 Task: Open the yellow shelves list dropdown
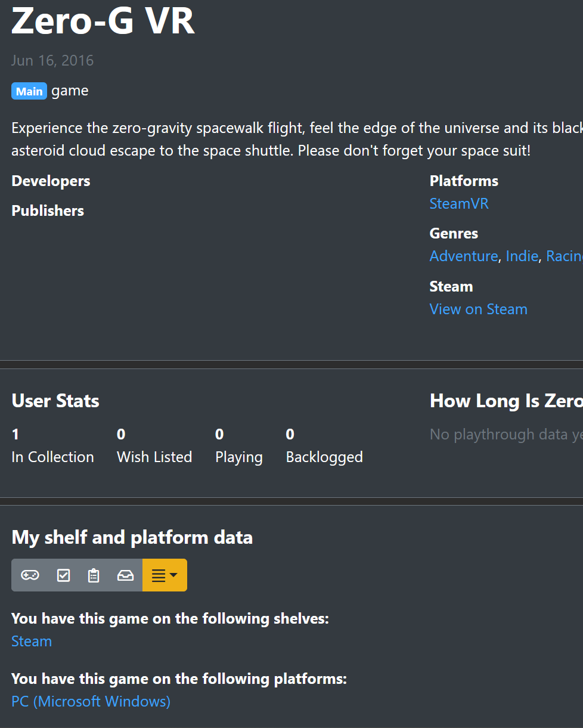[165, 575]
